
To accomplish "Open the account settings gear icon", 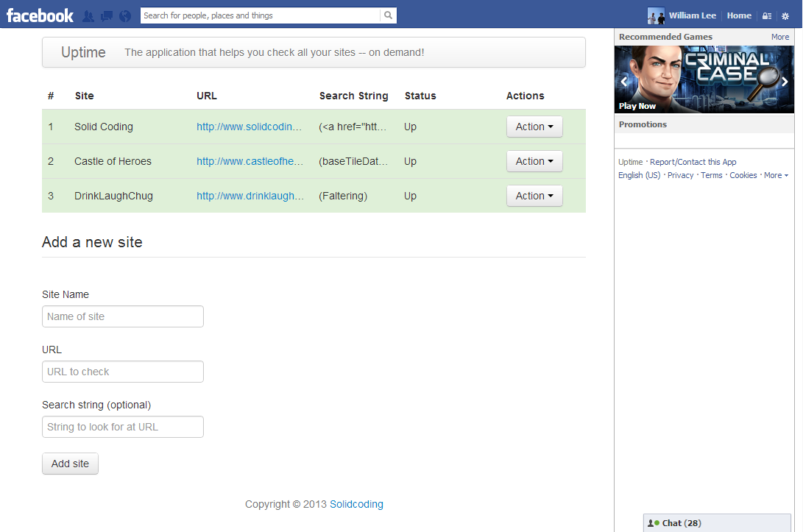I will click(x=785, y=16).
